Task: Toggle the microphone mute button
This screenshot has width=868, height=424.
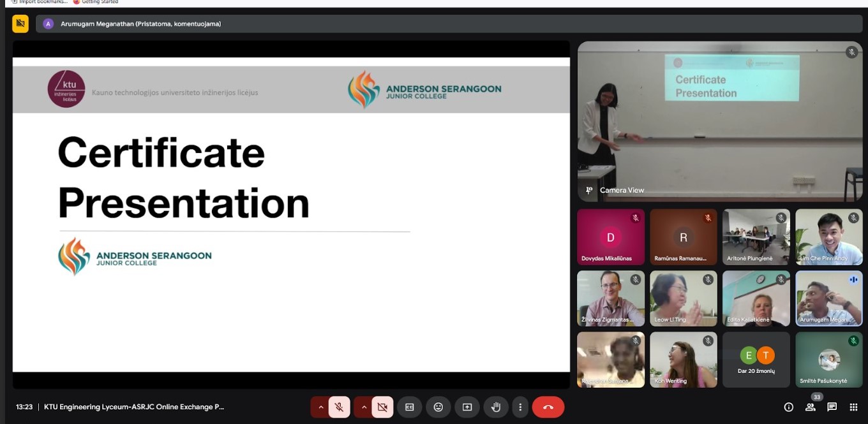Action: tap(339, 407)
